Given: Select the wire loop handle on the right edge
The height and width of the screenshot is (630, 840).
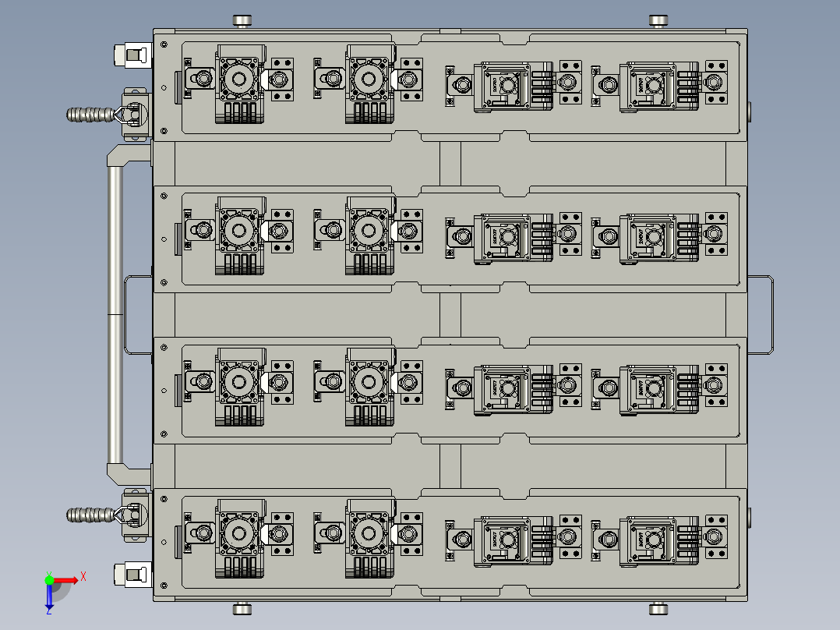Looking at the screenshot, I should [x=761, y=315].
